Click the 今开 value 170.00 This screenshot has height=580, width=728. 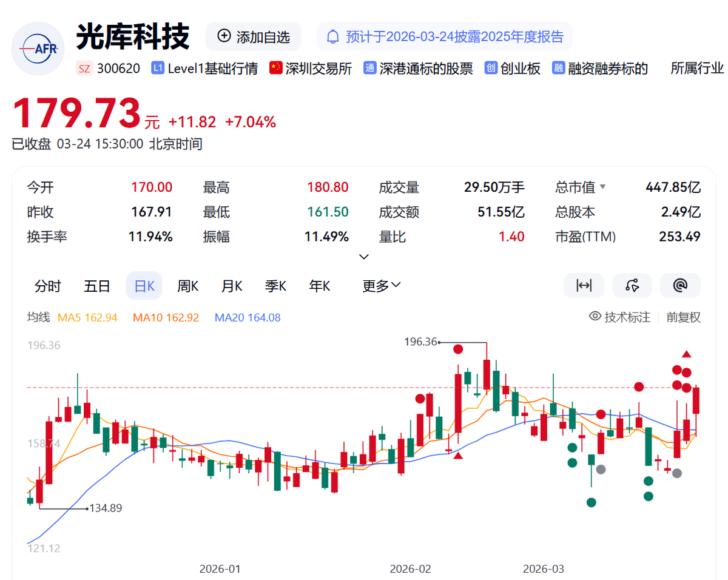coord(152,187)
